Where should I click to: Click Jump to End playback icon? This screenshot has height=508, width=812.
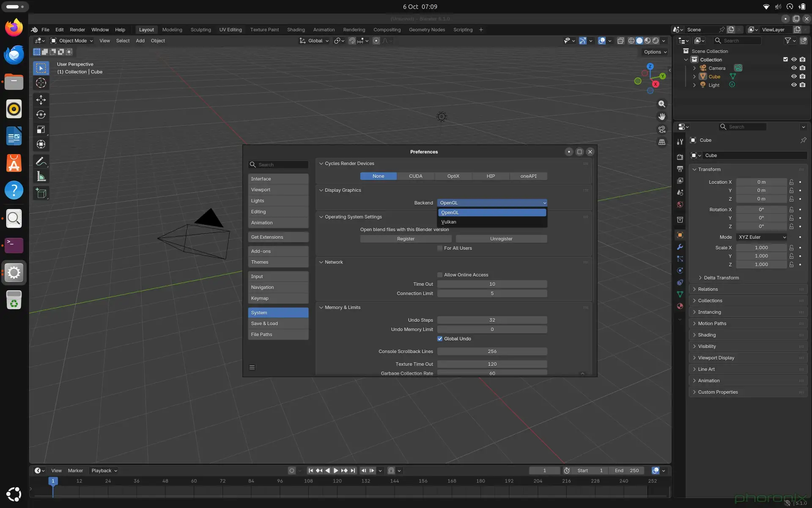[353, 470]
